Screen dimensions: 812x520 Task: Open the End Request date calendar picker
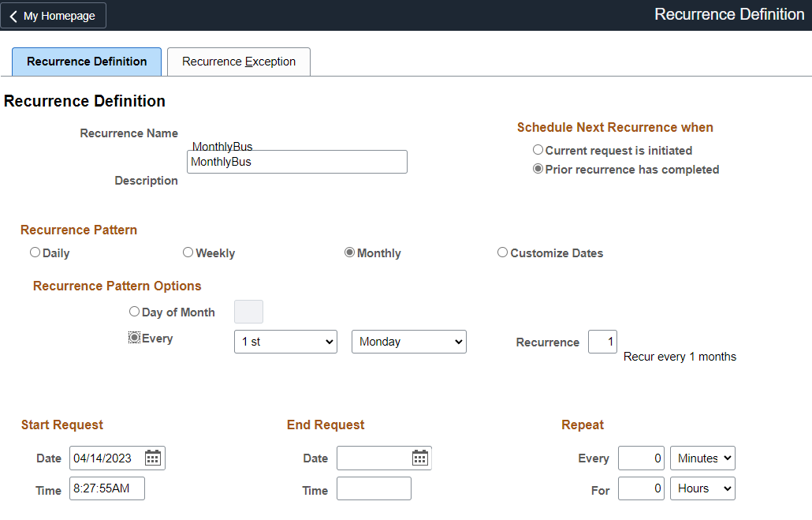tap(419, 458)
